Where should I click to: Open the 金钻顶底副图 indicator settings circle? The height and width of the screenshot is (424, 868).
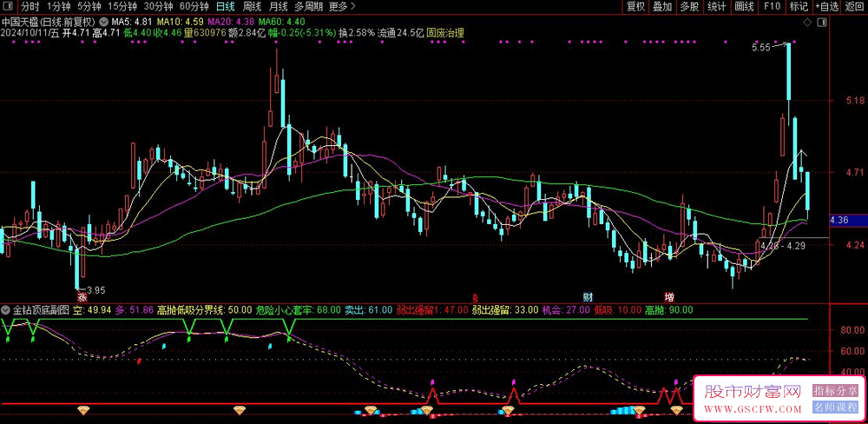7,309
